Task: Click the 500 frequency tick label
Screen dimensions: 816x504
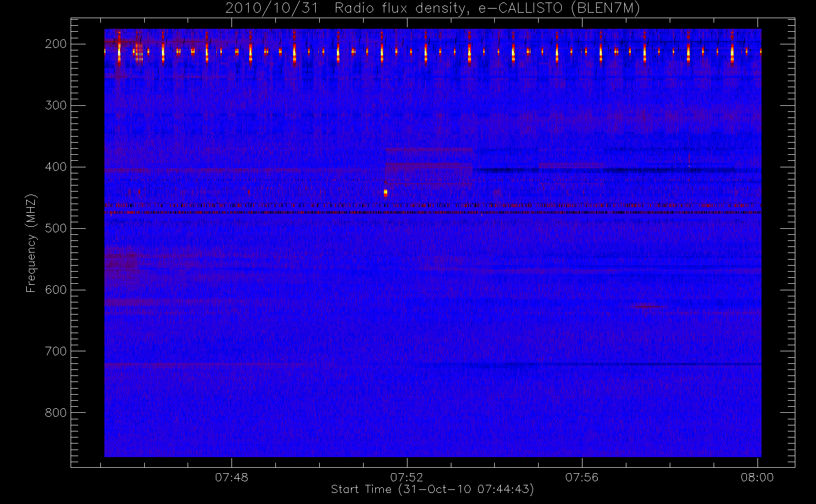Action: pyautogui.click(x=55, y=228)
